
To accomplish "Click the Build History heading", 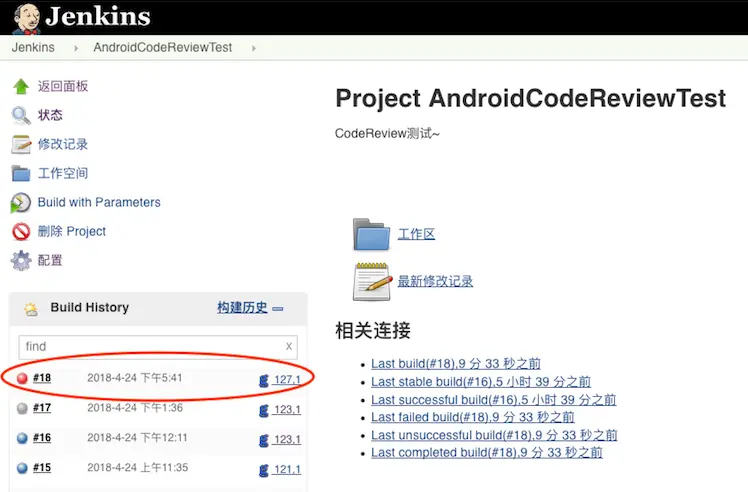I will coord(90,308).
